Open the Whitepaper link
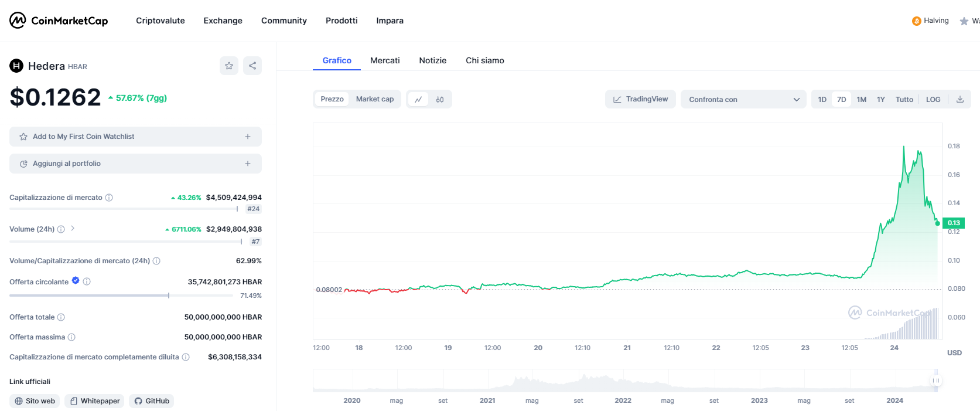 (x=94, y=401)
